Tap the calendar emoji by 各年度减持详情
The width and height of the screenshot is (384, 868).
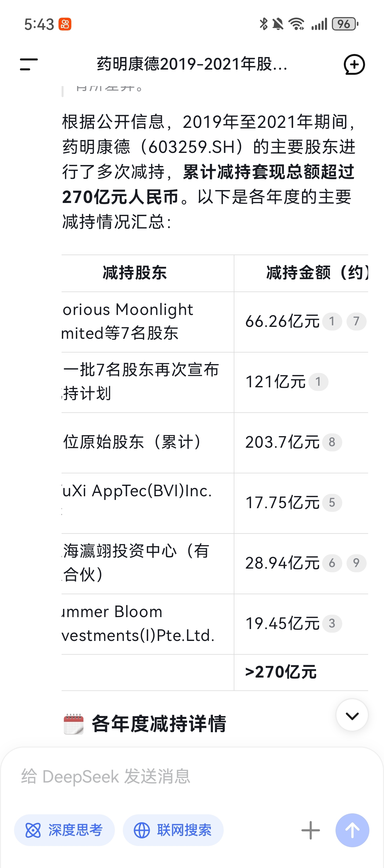tap(73, 724)
